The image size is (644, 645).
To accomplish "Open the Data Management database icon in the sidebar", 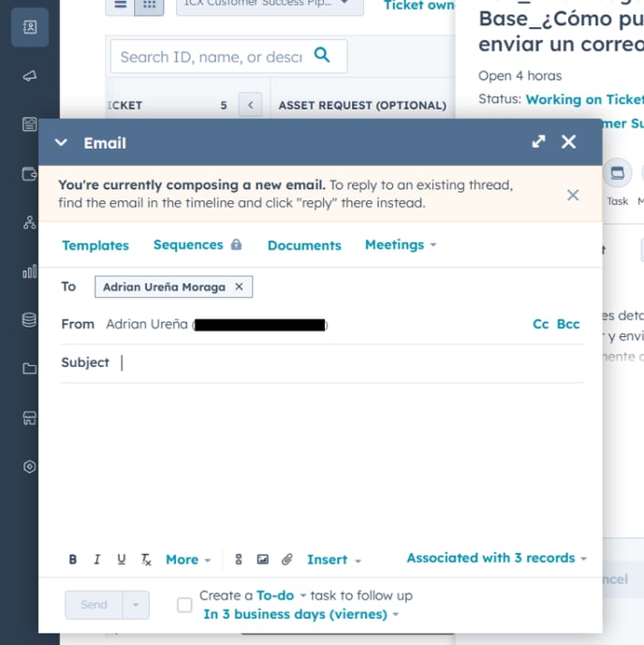I will tap(30, 320).
